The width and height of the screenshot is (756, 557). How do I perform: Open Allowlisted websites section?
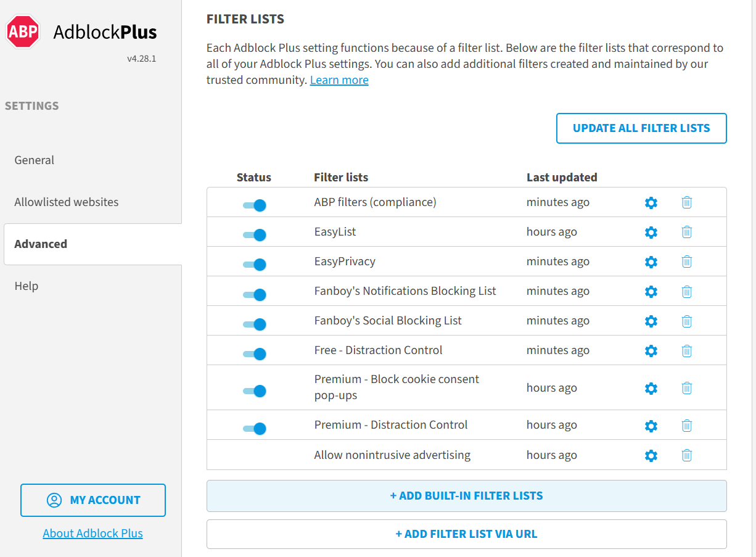coord(67,202)
